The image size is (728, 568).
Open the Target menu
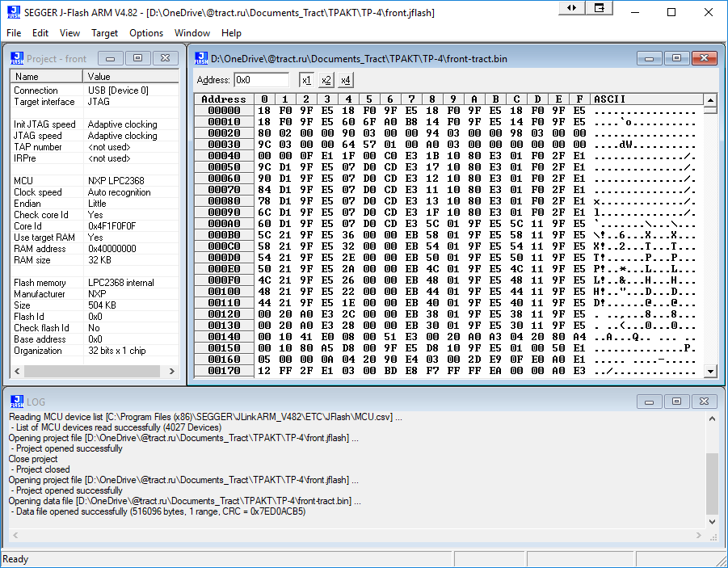point(104,33)
